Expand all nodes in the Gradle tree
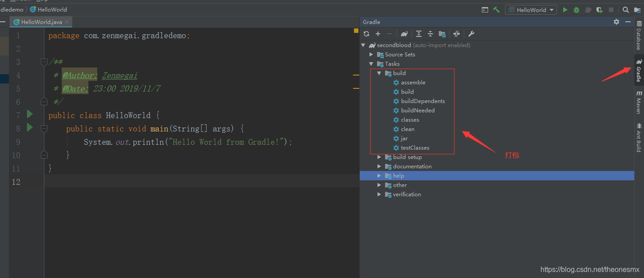644x278 pixels. 419,34
